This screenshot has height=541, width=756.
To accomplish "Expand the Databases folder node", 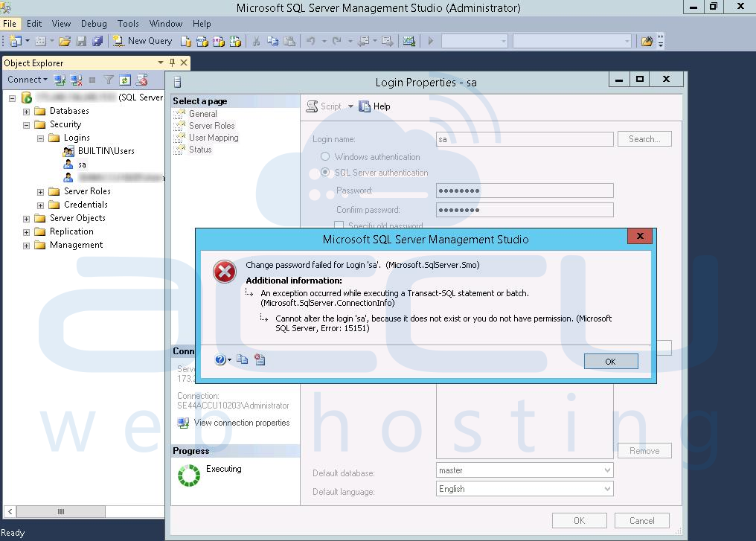I will pos(27,112).
